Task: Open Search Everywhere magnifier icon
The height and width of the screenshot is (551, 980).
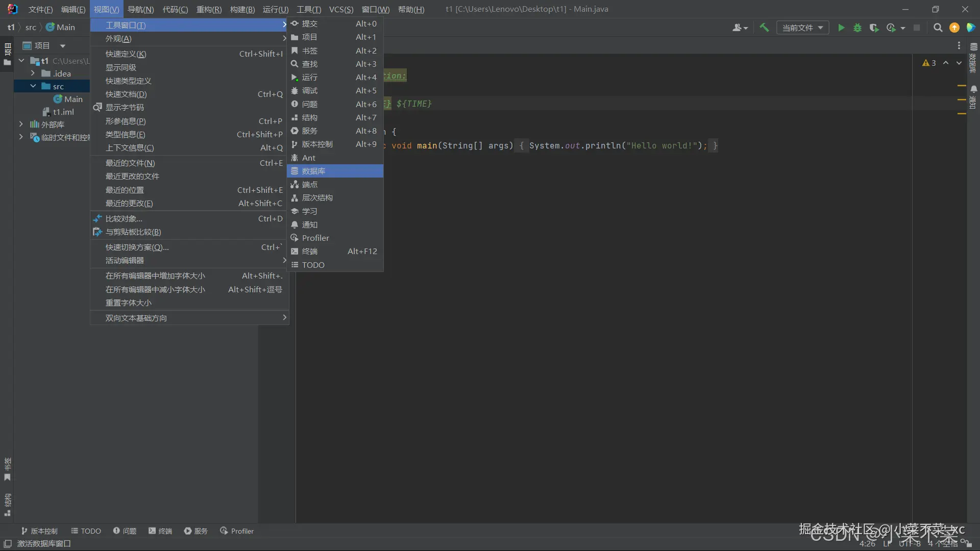Action: coord(938,28)
